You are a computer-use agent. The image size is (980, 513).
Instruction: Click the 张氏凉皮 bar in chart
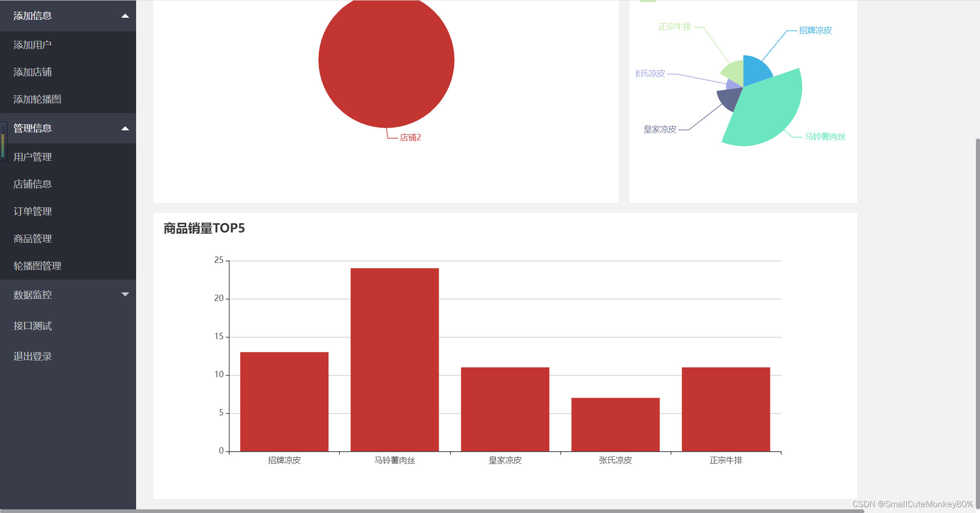[x=616, y=425]
